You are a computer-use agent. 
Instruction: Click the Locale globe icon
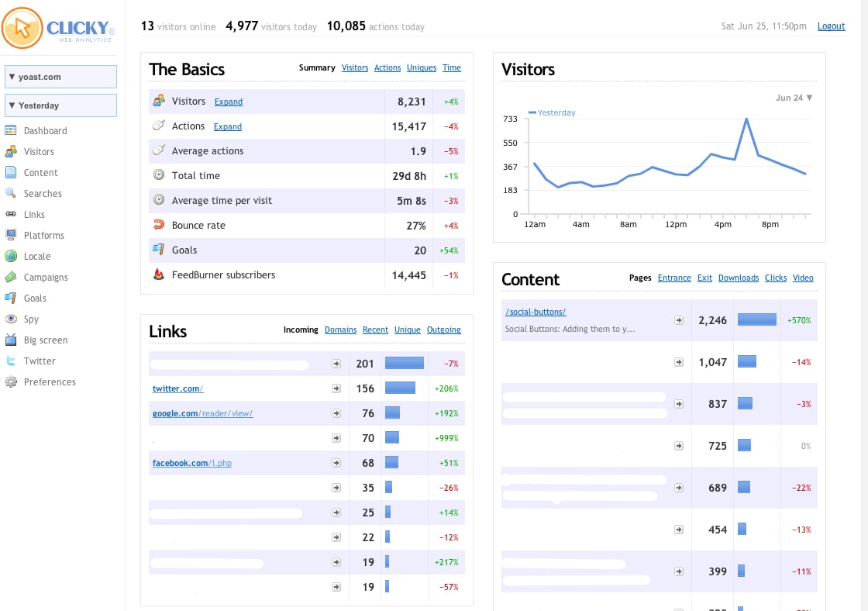(x=11, y=256)
